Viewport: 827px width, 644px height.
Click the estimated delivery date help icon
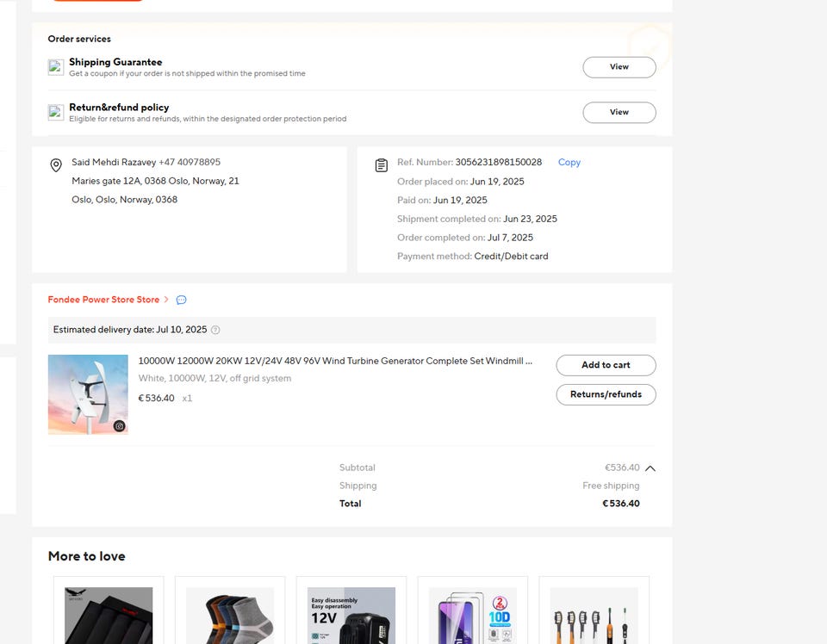point(215,330)
